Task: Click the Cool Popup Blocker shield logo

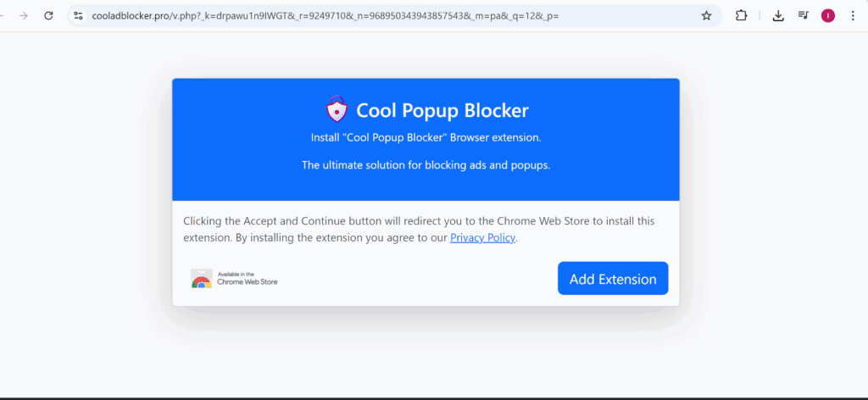Action: pos(337,110)
